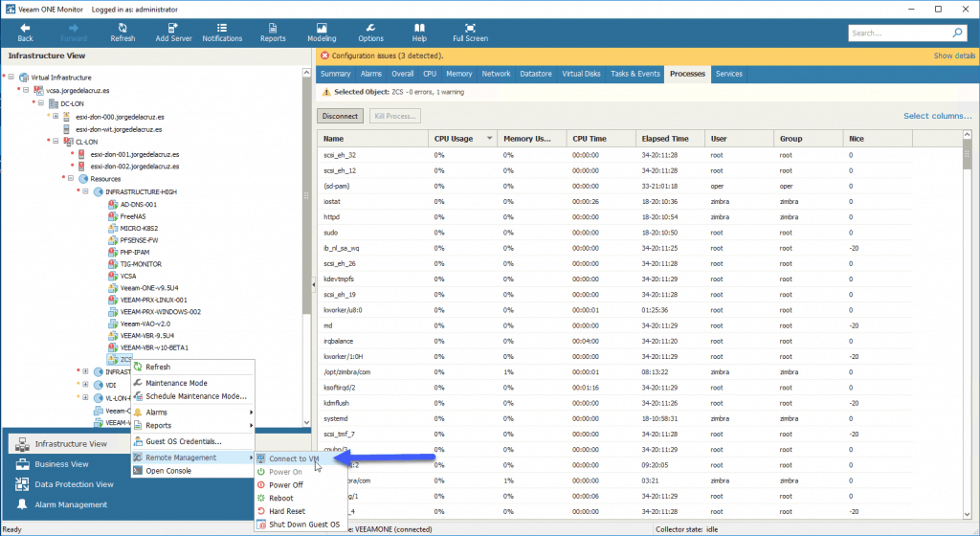Screen dimensions: 980x536
Task: Click the tree panel scroll-down arrow
Action: tap(306, 423)
